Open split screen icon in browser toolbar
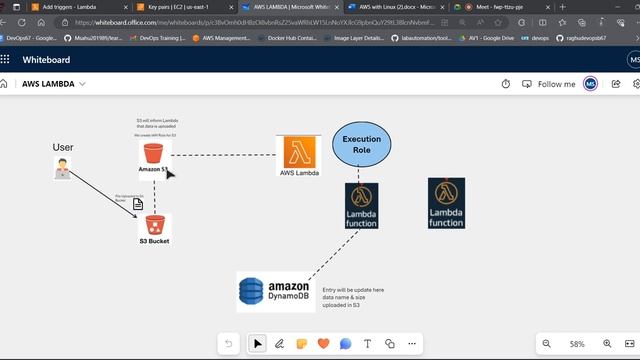Screen dimensions: 640x360 click(542, 22)
